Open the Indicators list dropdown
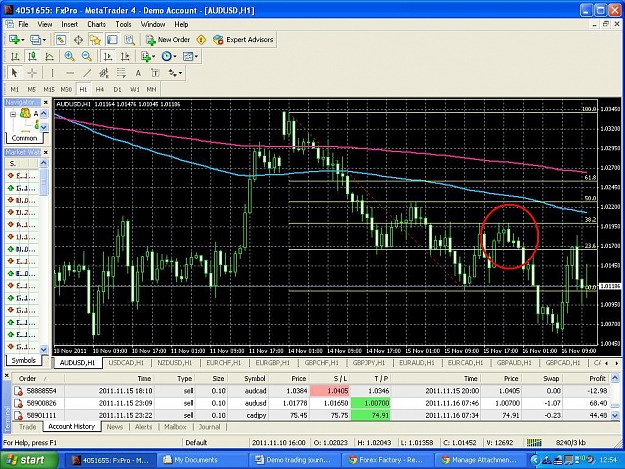Screen dimensions: 625x469 (148, 56)
